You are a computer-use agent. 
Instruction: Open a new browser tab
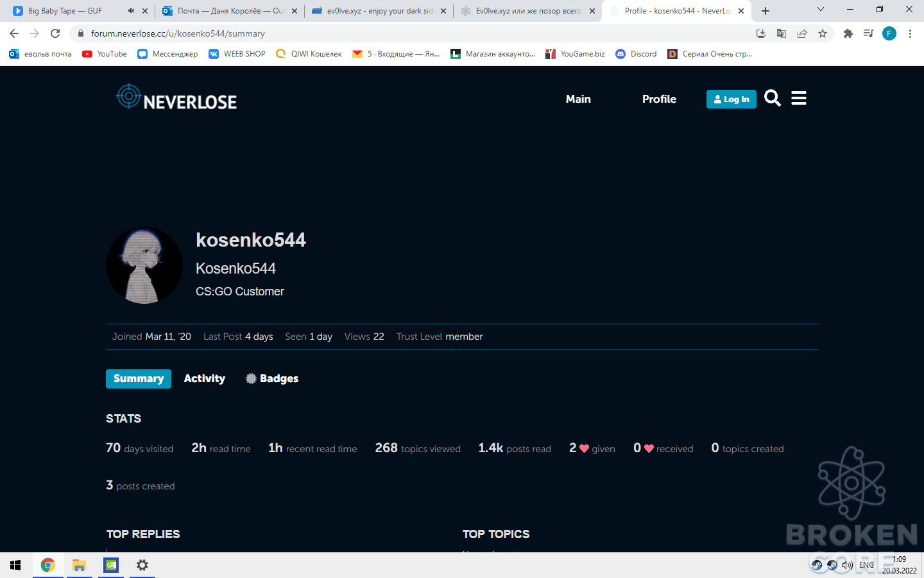click(x=766, y=11)
